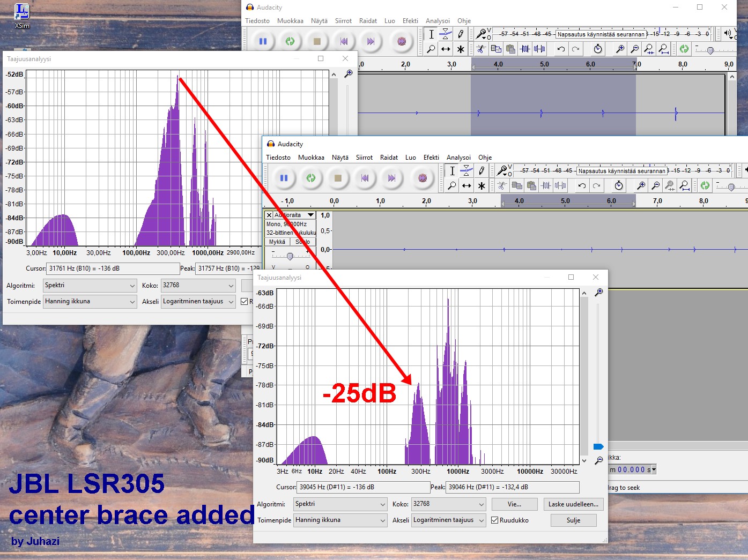748x560 pixels.
Task: Activate the Zoom magnifier tool in front Audacity
Action: 452,185
